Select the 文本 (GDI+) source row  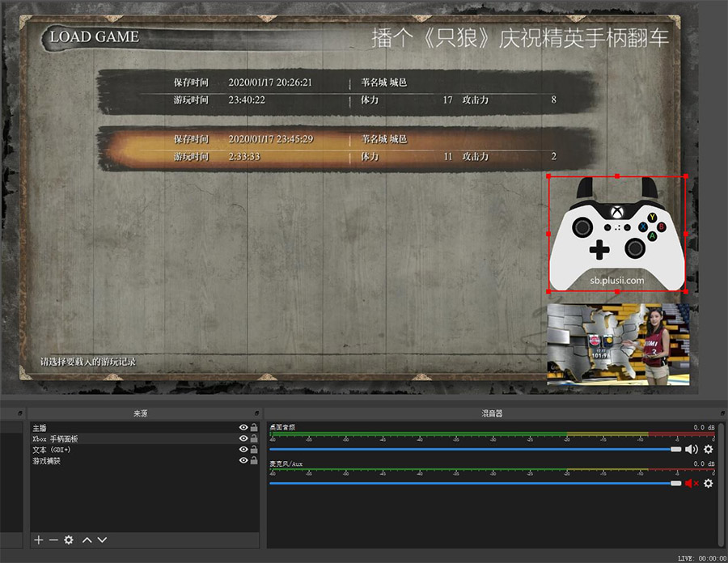click(x=145, y=450)
